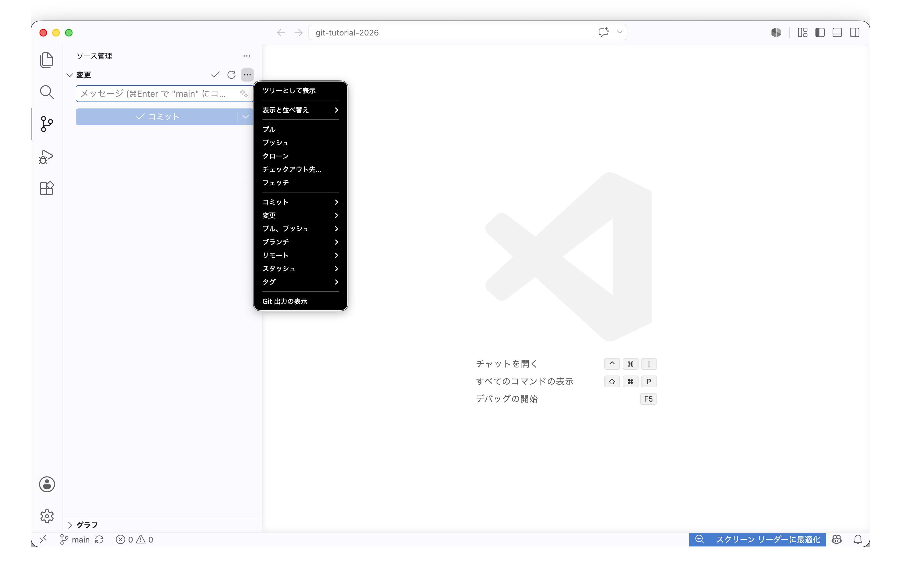The height and width of the screenshot is (588, 901).
Task: Click the zoom magnifier icon in status bar
Action: [700, 539]
